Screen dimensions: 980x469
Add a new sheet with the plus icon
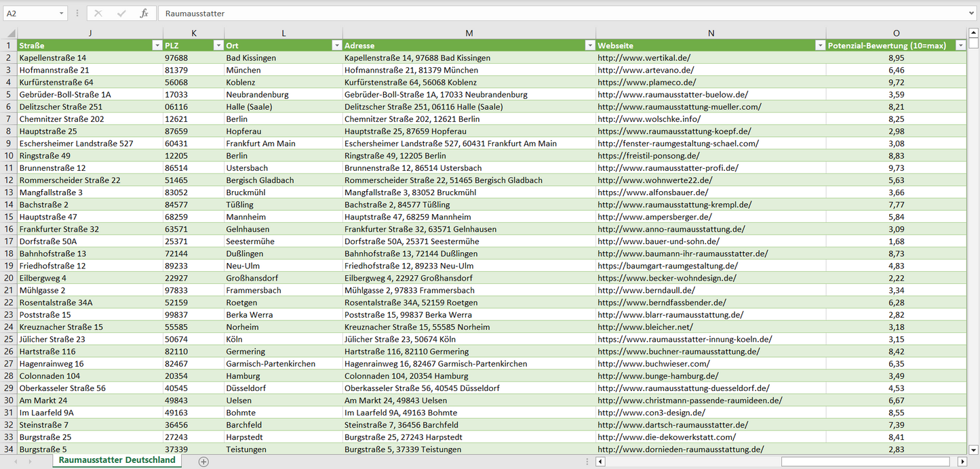click(203, 461)
